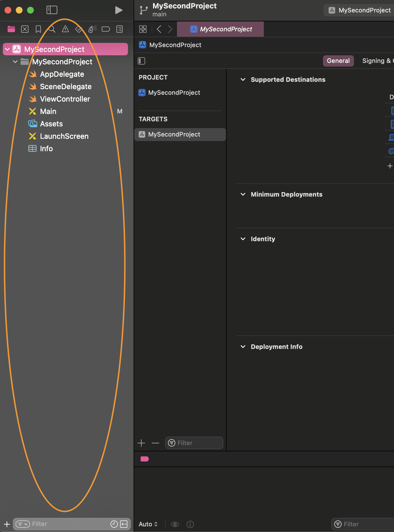The image size is (394, 532).
Task: Click MySecondProject in the jump bar
Action: [170, 45]
